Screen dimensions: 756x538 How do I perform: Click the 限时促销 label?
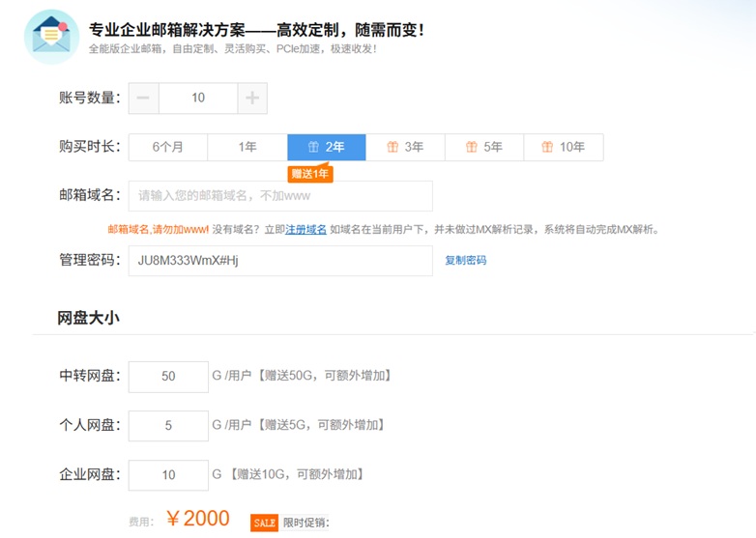point(305,524)
